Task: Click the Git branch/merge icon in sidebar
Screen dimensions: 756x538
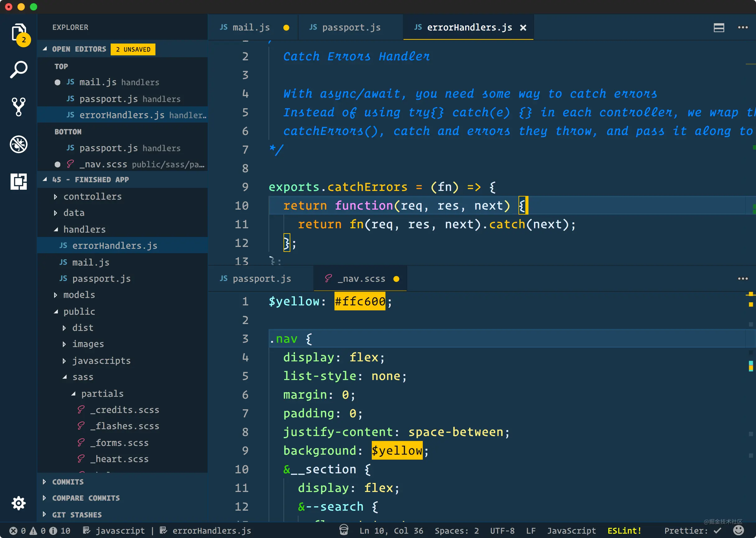Action: [17, 106]
